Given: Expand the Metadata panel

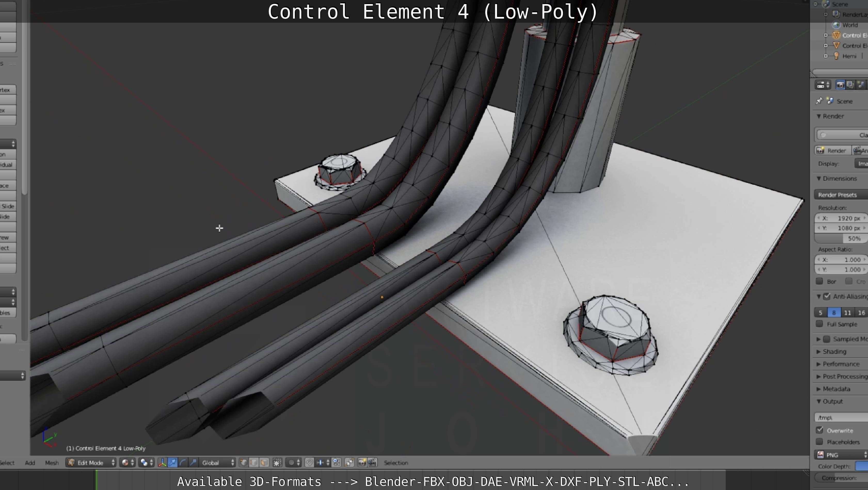Looking at the screenshot, I should pos(819,389).
